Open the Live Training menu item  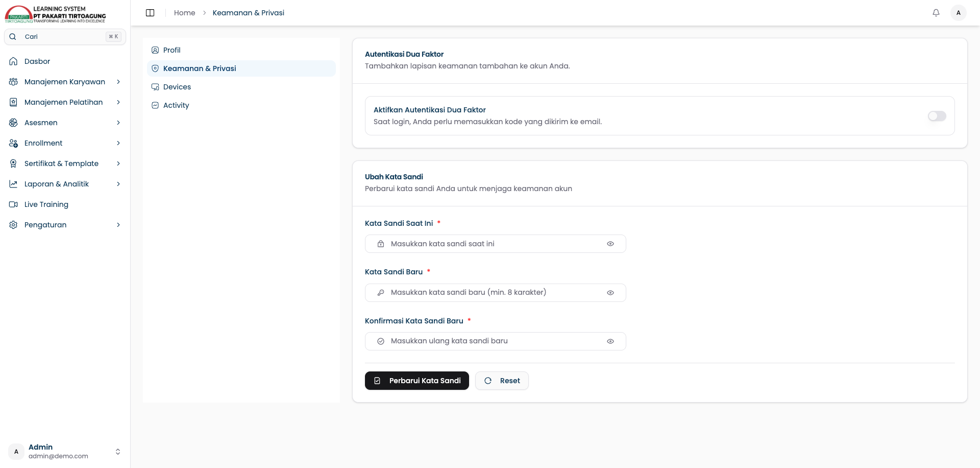point(65,204)
